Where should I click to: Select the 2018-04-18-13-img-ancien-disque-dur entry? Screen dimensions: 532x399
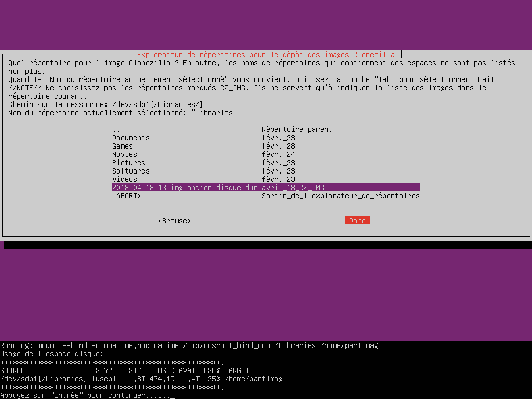click(x=265, y=188)
